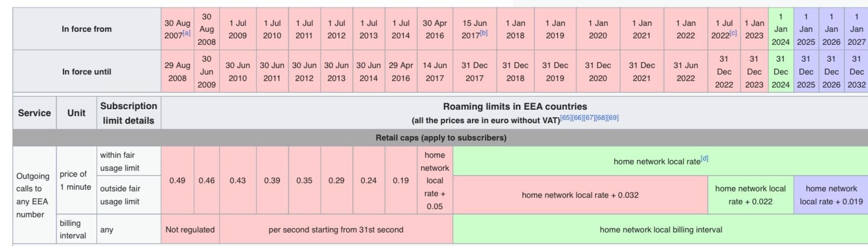Click "home network local billing interval" cell
The height and width of the screenshot is (246, 868).
click(660, 230)
